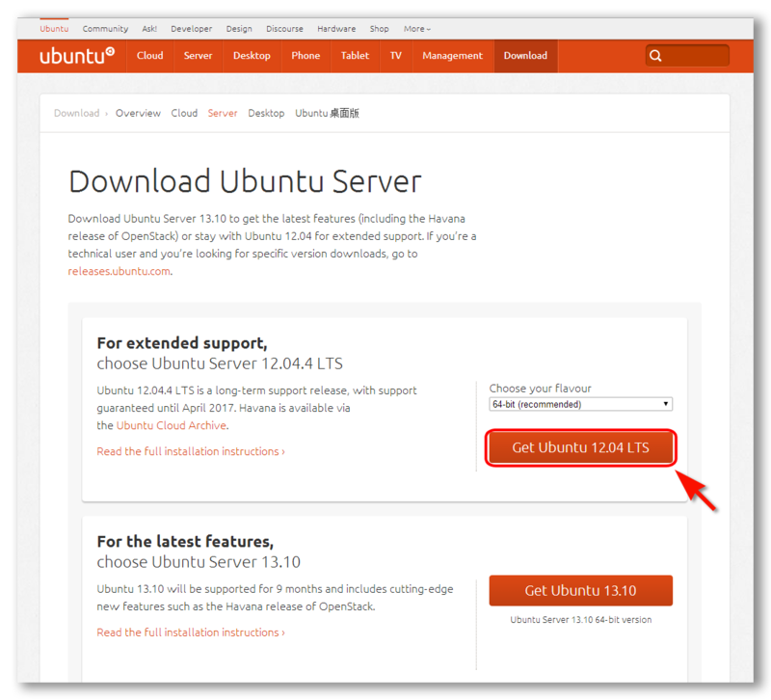Viewport: 771px width, 700px height.
Task: Open the Discourse top bar link
Action: pos(284,29)
